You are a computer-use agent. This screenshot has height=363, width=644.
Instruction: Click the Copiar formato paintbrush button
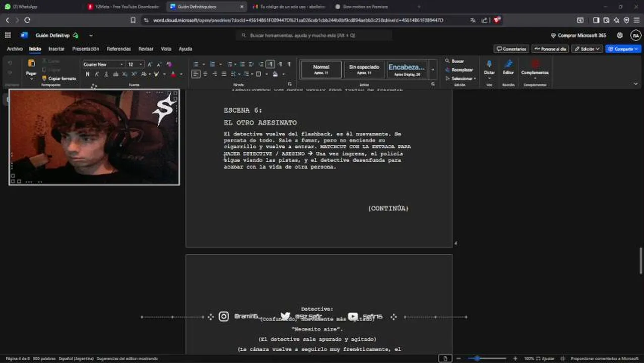(59, 79)
